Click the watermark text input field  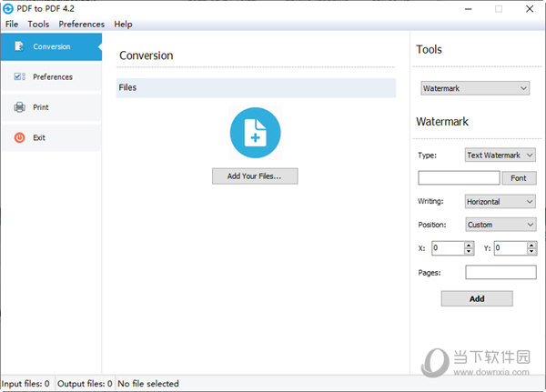pyautogui.click(x=459, y=178)
